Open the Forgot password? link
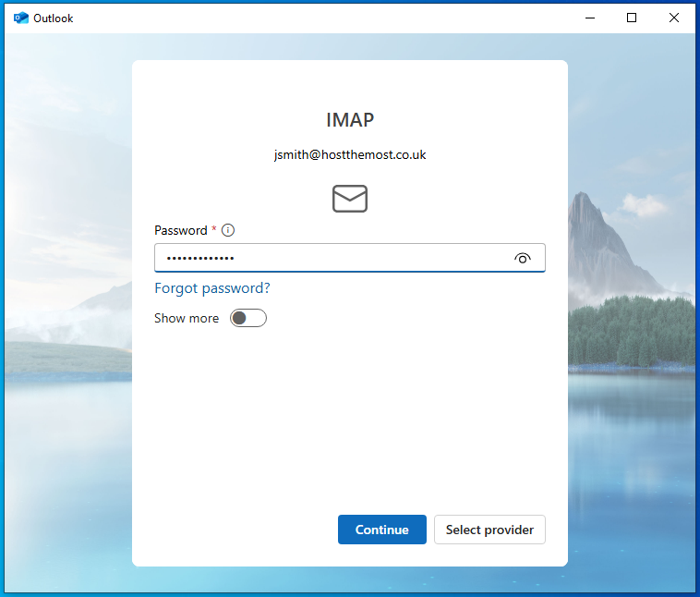700x597 pixels. click(x=212, y=288)
